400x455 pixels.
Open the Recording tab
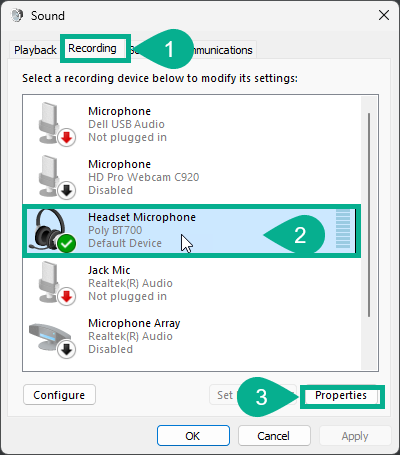click(x=93, y=49)
